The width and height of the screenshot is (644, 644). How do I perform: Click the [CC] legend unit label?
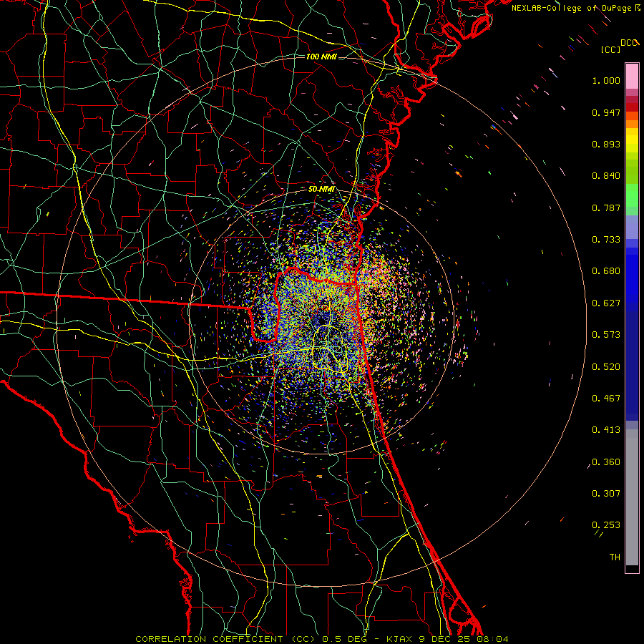(x=610, y=49)
